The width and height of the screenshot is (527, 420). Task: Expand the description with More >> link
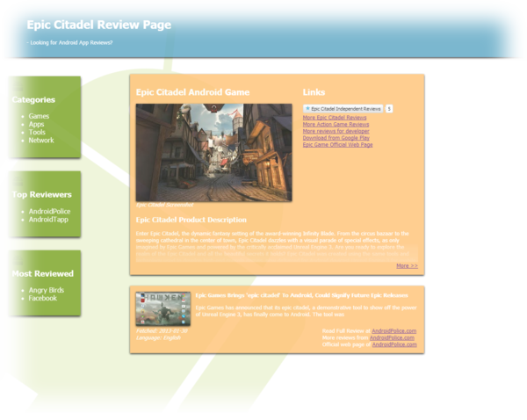tap(407, 265)
